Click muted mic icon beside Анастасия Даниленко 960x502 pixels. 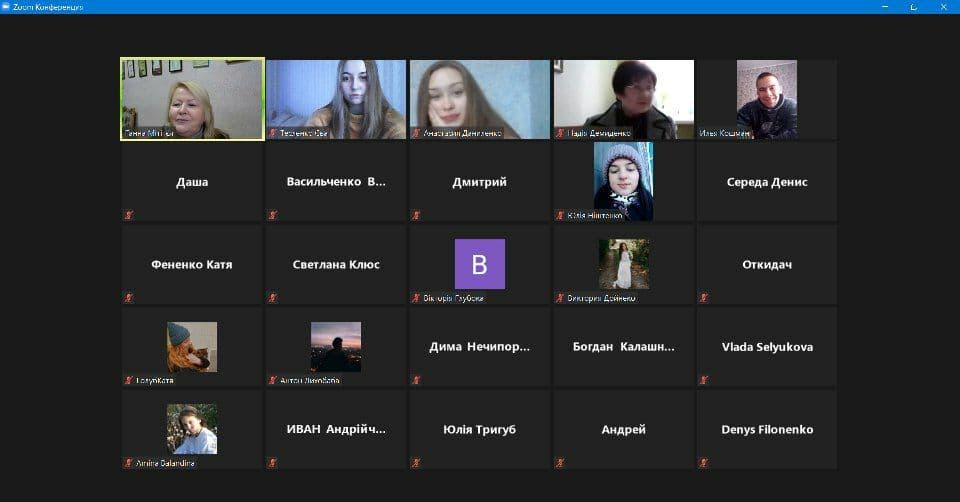pos(416,132)
